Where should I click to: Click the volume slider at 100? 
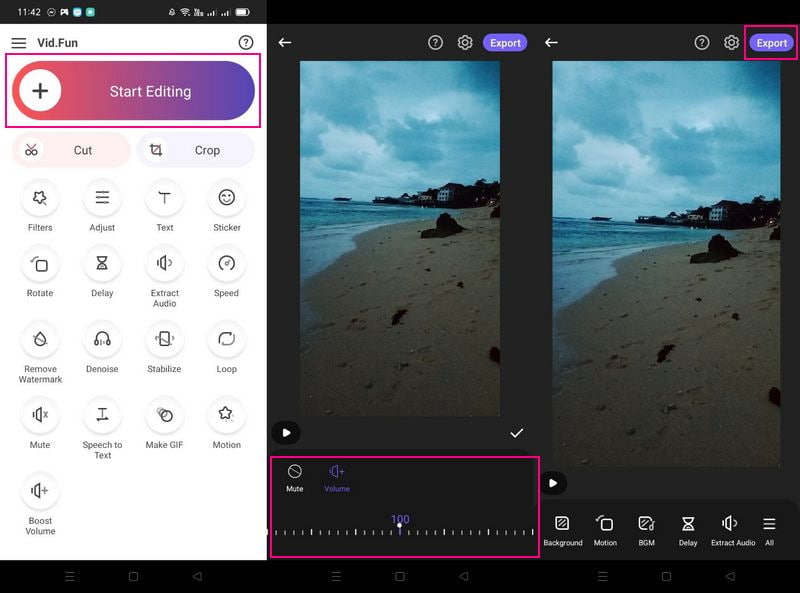click(x=400, y=526)
